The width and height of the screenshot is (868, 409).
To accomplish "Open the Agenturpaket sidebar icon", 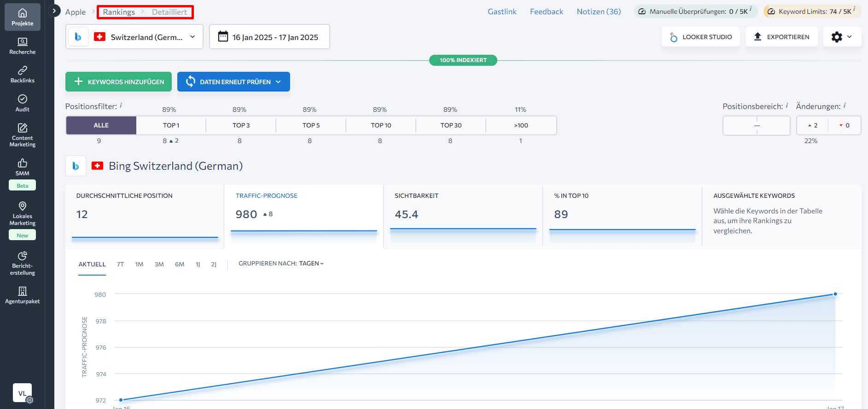I will (x=22, y=295).
